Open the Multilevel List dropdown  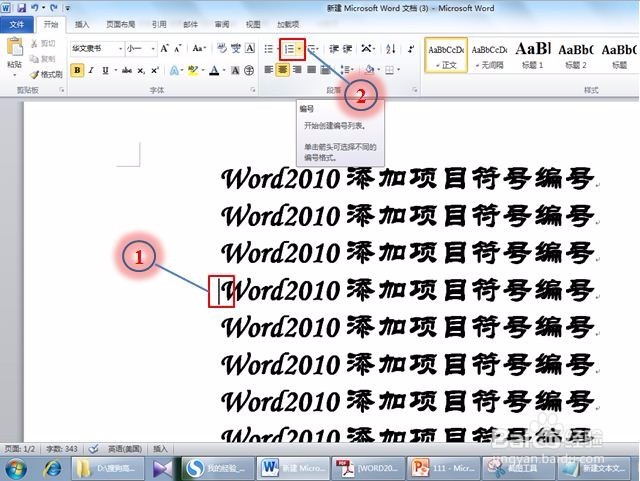point(313,49)
